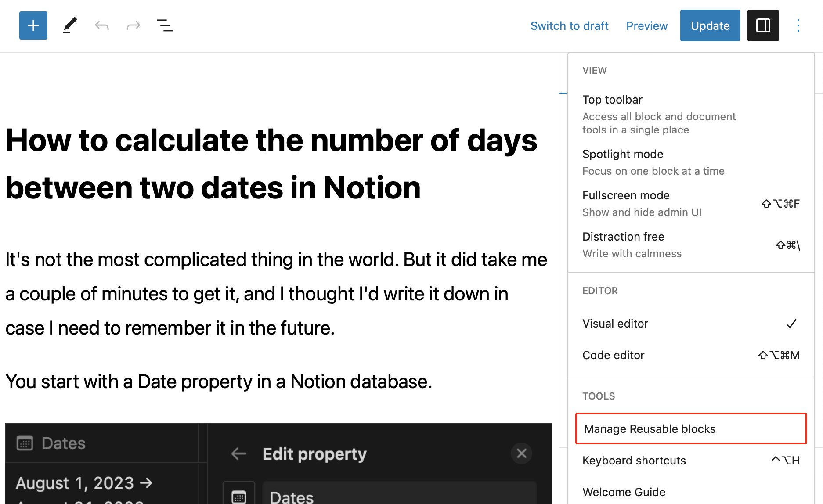Enable the Top toolbar option
This screenshot has width=823, height=504.
(612, 100)
